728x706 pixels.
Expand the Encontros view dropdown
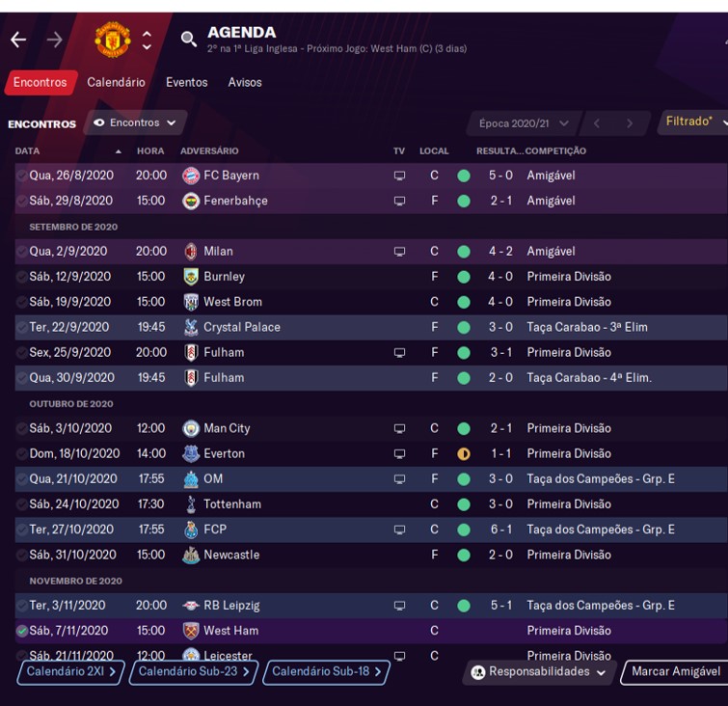point(135,123)
